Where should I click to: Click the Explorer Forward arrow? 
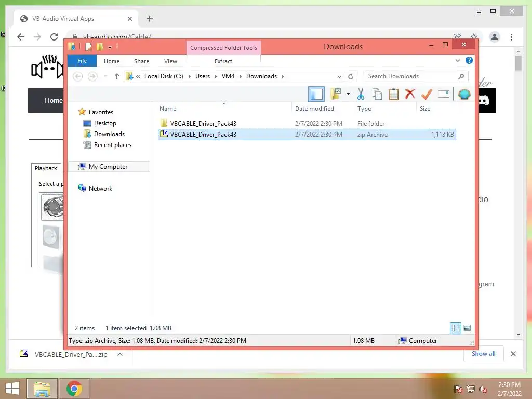92,76
